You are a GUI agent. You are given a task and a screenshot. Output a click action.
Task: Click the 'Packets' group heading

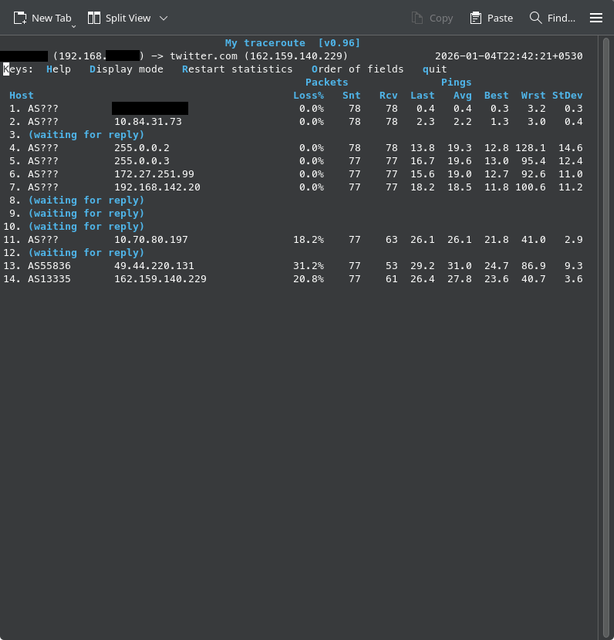327,82
